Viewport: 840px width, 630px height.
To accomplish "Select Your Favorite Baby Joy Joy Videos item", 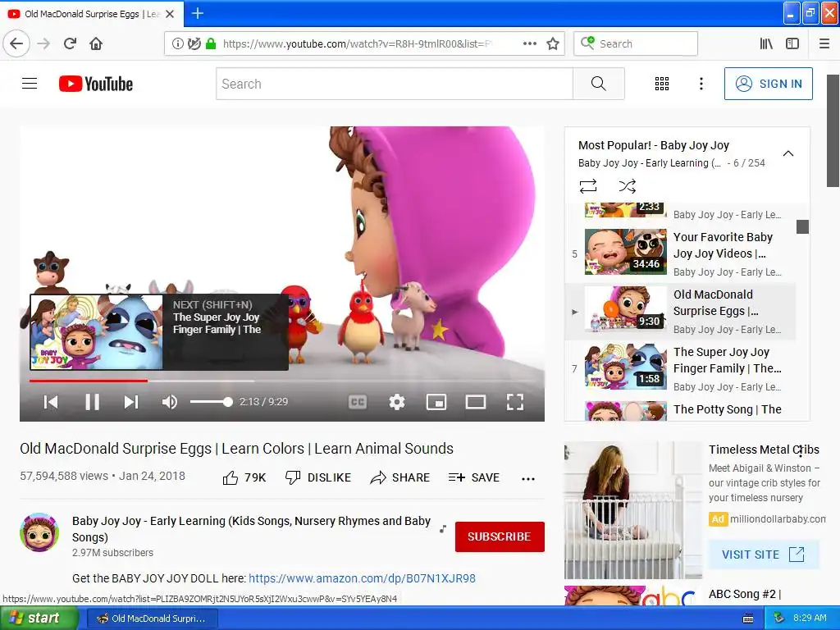I will [x=680, y=254].
